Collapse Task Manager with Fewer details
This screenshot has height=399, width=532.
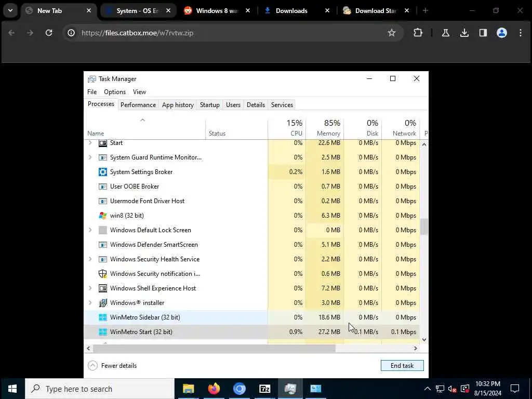click(112, 366)
